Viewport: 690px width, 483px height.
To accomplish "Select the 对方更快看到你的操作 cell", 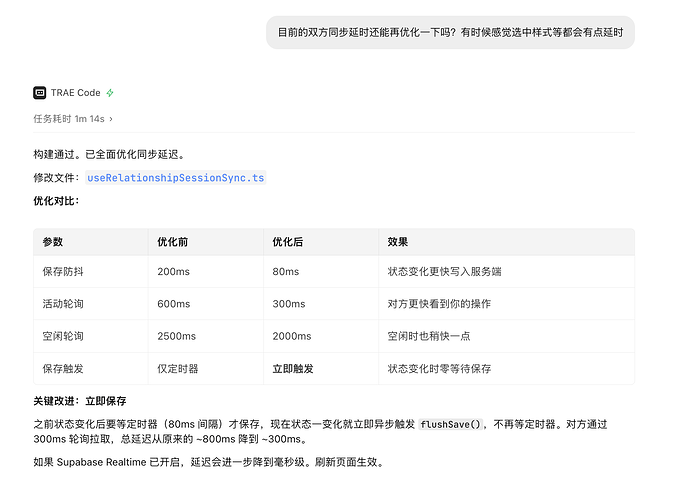I will click(506, 304).
